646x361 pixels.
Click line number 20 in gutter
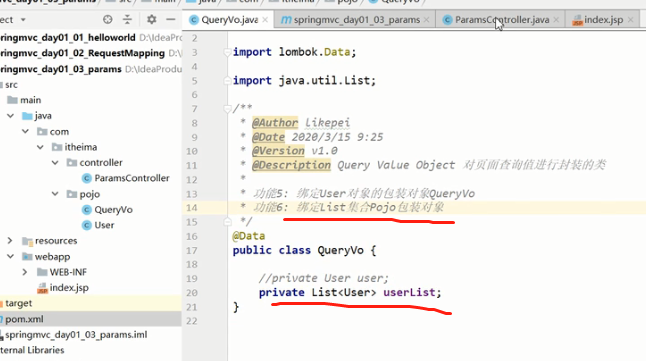click(x=192, y=293)
